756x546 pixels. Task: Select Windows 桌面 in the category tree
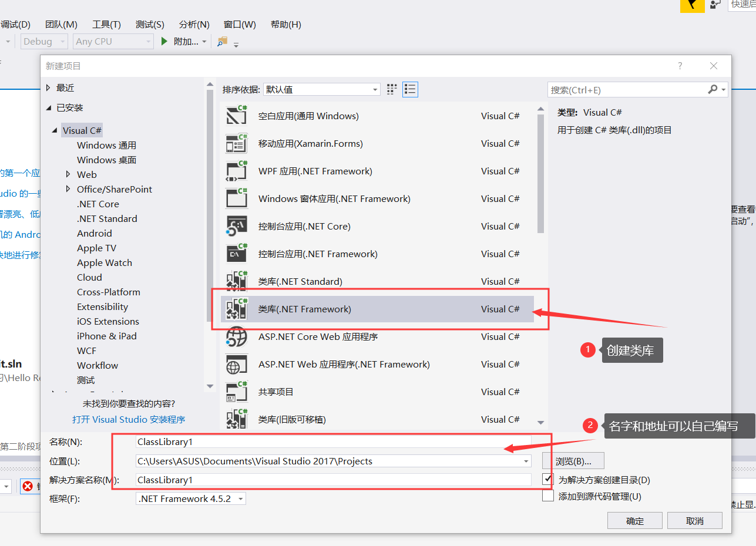pyautogui.click(x=106, y=160)
